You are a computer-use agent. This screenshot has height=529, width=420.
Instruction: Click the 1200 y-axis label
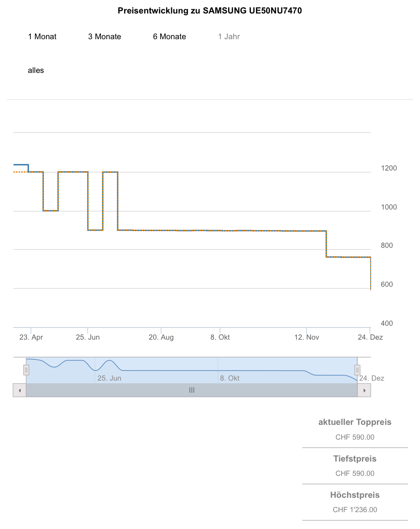(x=389, y=168)
